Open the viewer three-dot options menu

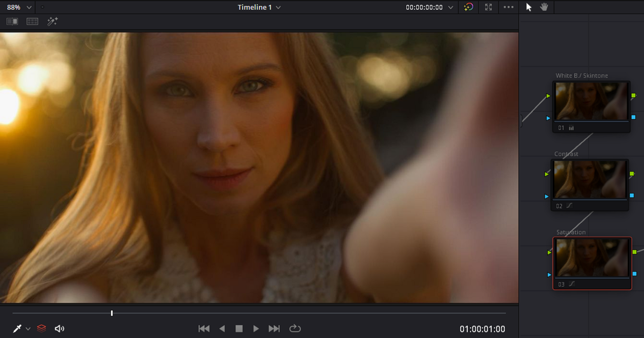click(509, 8)
